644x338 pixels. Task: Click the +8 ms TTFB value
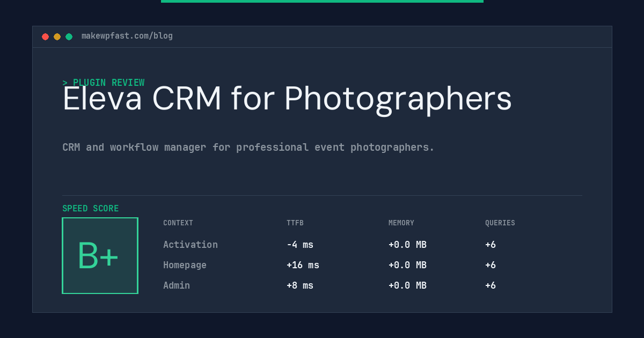click(x=300, y=285)
